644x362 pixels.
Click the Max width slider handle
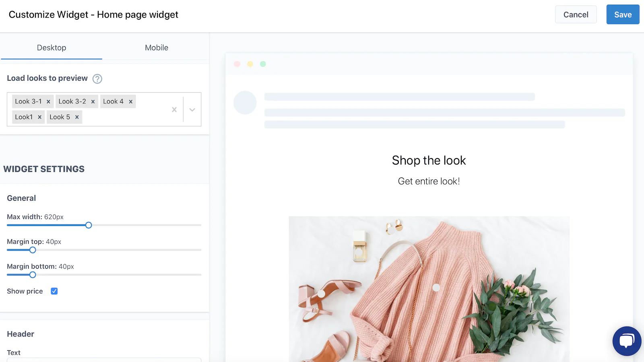tap(89, 225)
